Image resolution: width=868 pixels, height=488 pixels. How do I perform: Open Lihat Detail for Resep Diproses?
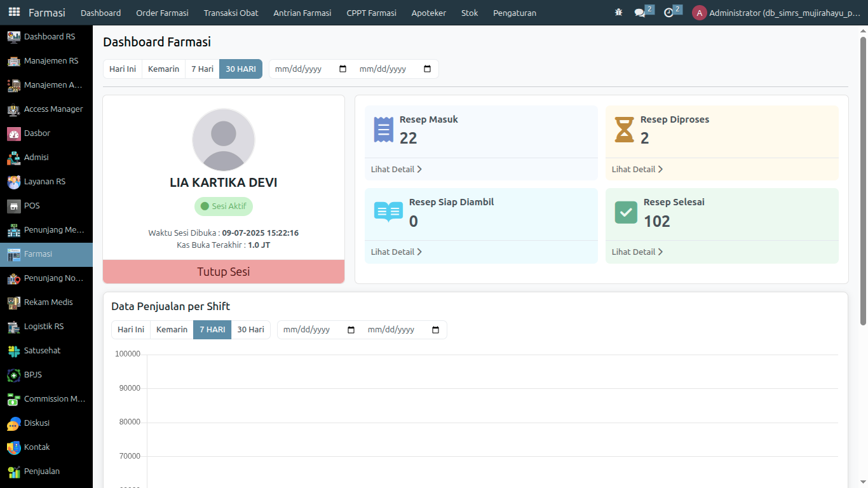tap(637, 170)
